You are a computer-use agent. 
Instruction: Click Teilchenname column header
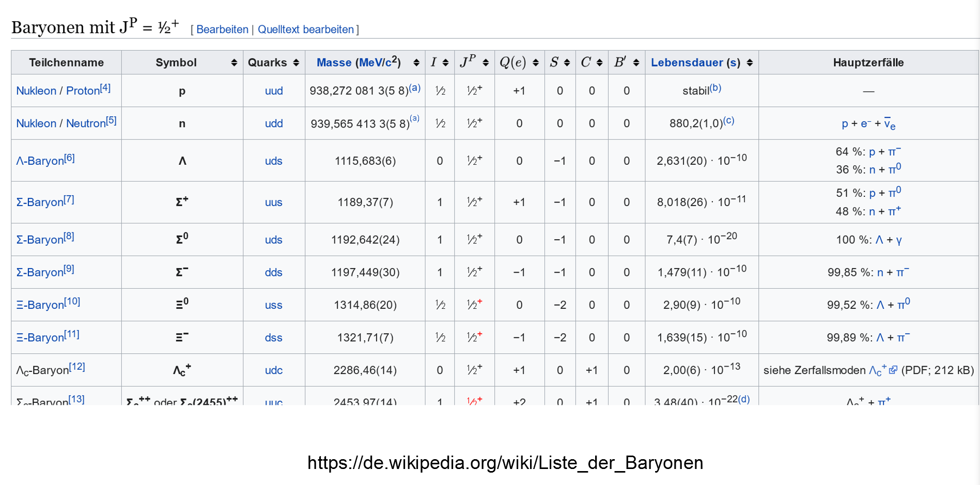coord(66,62)
